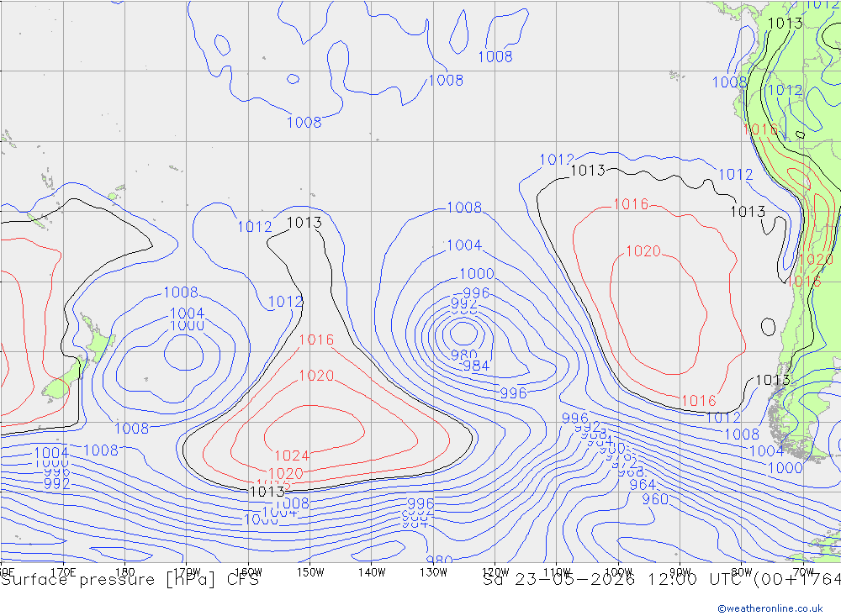Click the 'Surface pressure [hPa] CFS' caption
Viewport: 841px width, 616px height.
130,580
